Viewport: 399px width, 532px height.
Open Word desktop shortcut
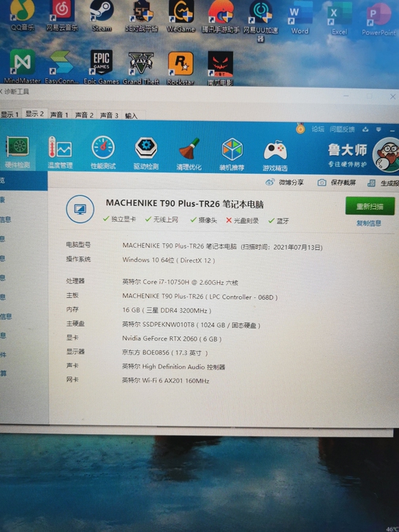tap(300, 17)
